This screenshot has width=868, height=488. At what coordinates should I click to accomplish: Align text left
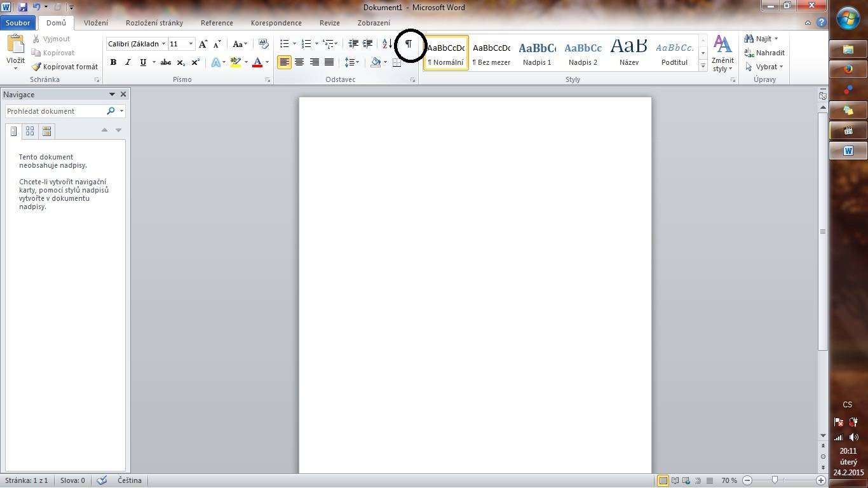pyautogui.click(x=284, y=62)
